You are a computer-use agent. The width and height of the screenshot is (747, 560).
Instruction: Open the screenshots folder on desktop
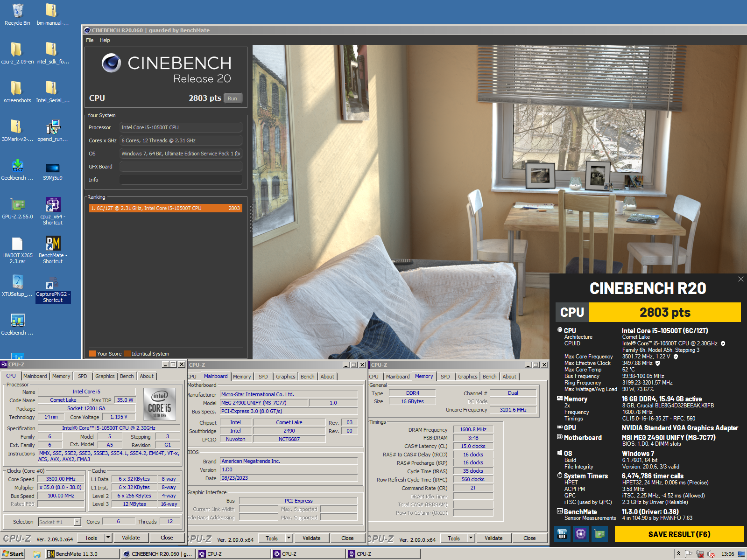pyautogui.click(x=17, y=91)
